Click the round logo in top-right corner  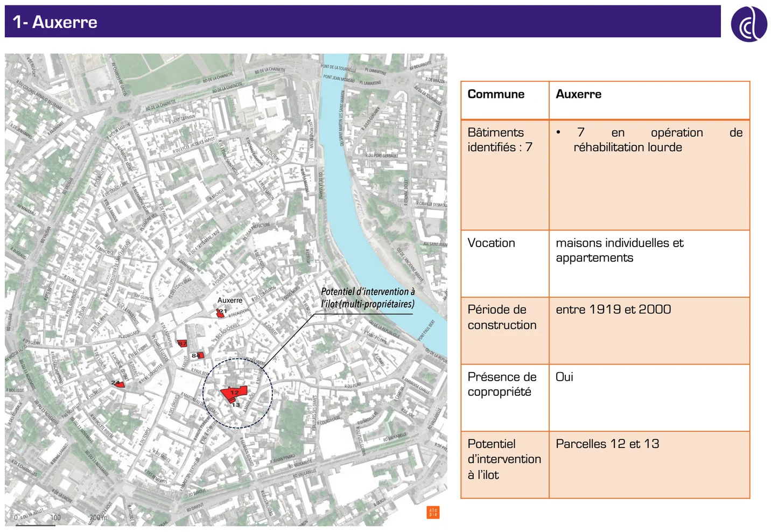pyautogui.click(x=748, y=24)
